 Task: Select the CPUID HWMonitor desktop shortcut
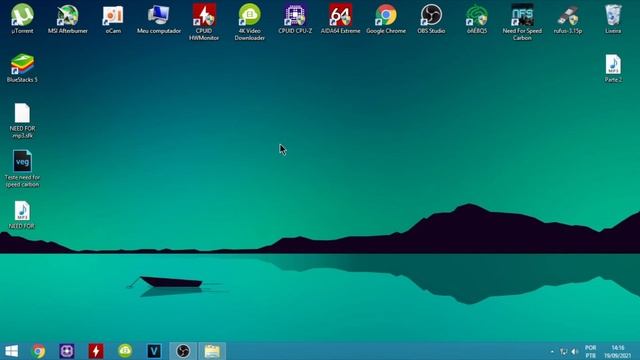[204, 22]
